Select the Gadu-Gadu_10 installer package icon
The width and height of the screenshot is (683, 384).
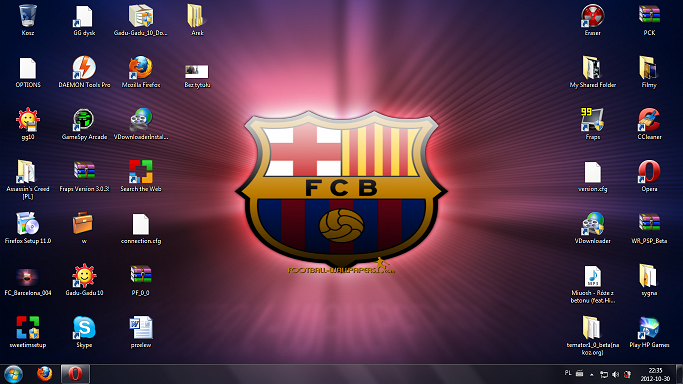pos(141,16)
